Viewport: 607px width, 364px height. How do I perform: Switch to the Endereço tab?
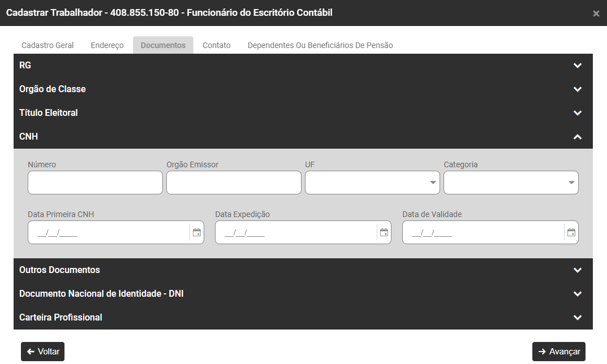107,45
